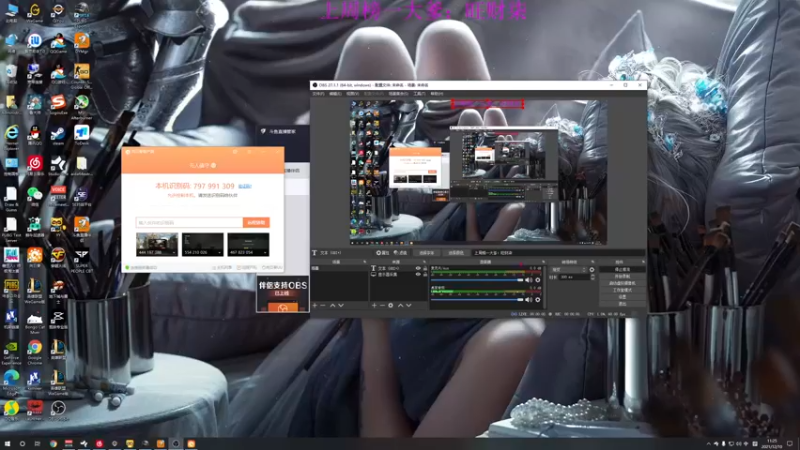Open the OBS Tools (工具) menu
The width and height of the screenshot is (800, 450).
click(419, 94)
